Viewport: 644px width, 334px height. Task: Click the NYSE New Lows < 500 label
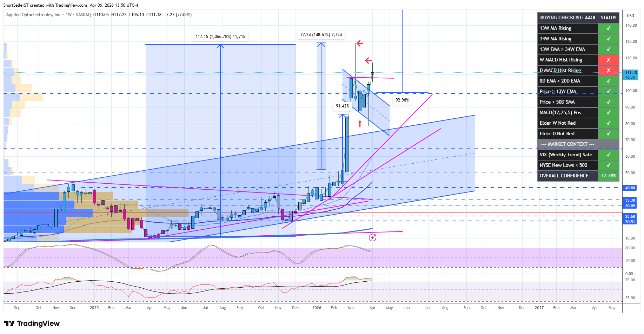click(x=563, y=165)
